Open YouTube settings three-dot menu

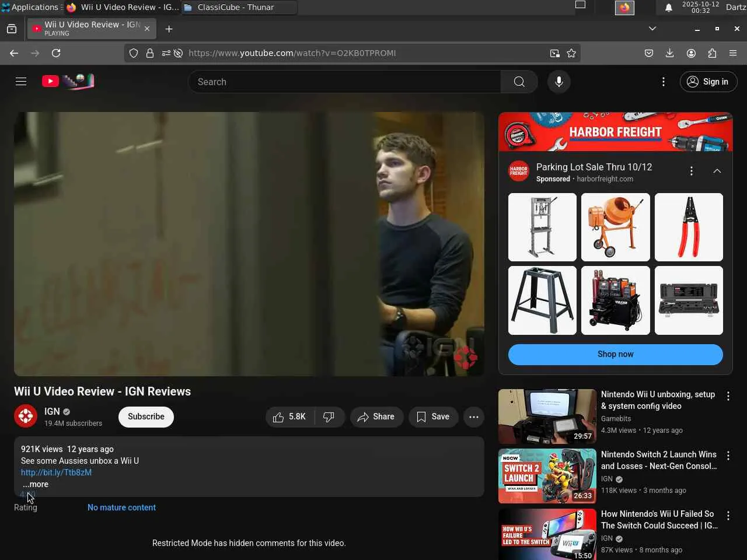(663, 82)
